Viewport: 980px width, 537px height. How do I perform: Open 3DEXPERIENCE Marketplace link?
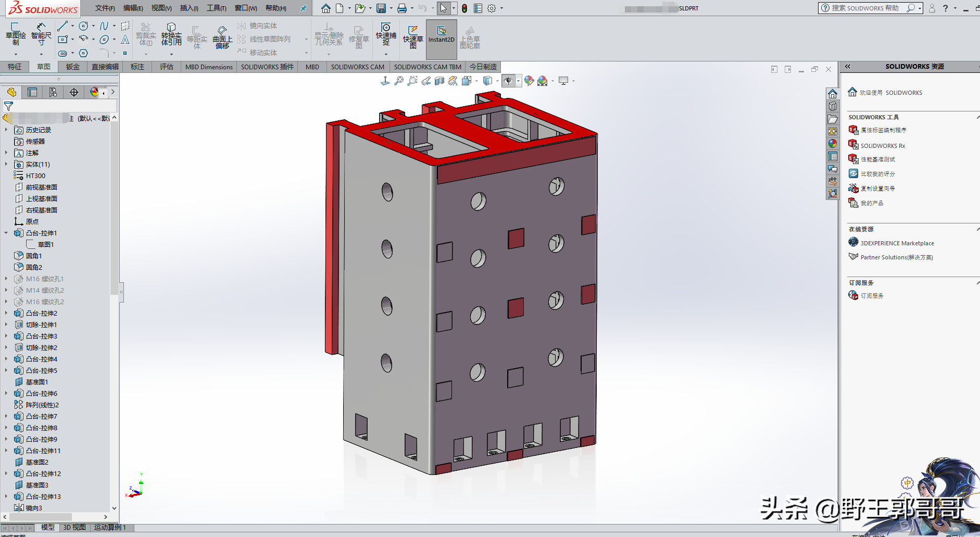[x=897, y=243]
